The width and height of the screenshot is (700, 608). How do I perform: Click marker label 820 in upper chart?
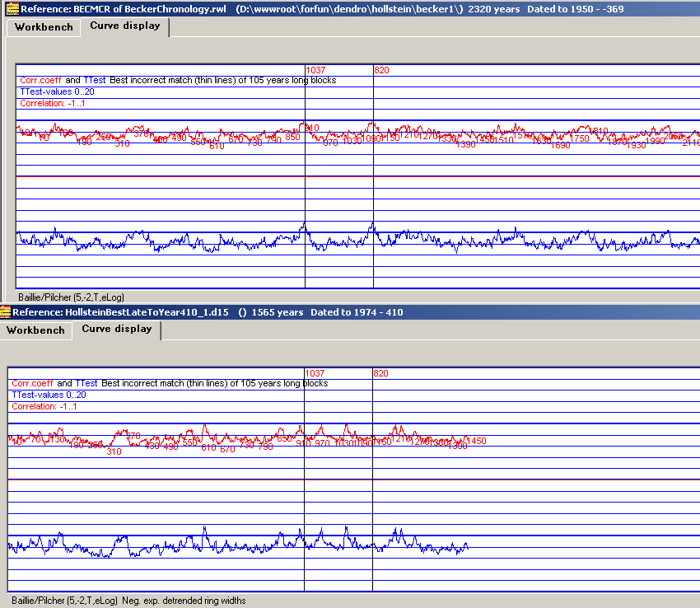[x=381, y=70]
